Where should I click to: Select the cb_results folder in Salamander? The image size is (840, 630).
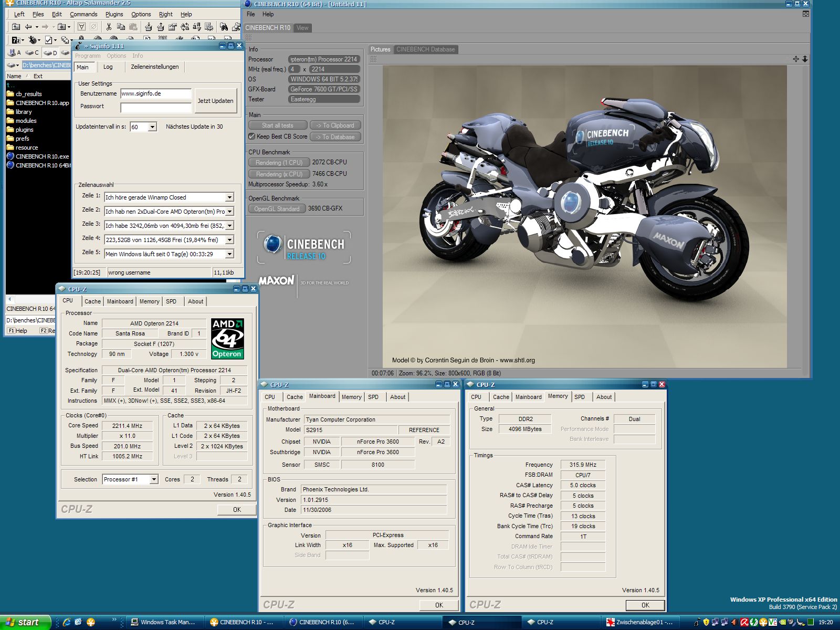24,94
